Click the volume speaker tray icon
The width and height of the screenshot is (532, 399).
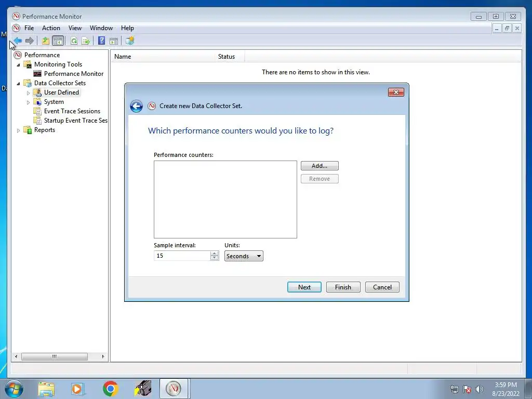[x=479, y=389]
